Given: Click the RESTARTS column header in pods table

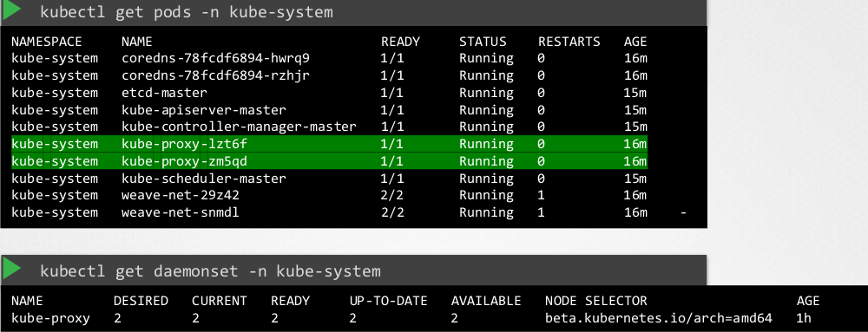Looking at the screenshot, I should [x=569, y=42].
